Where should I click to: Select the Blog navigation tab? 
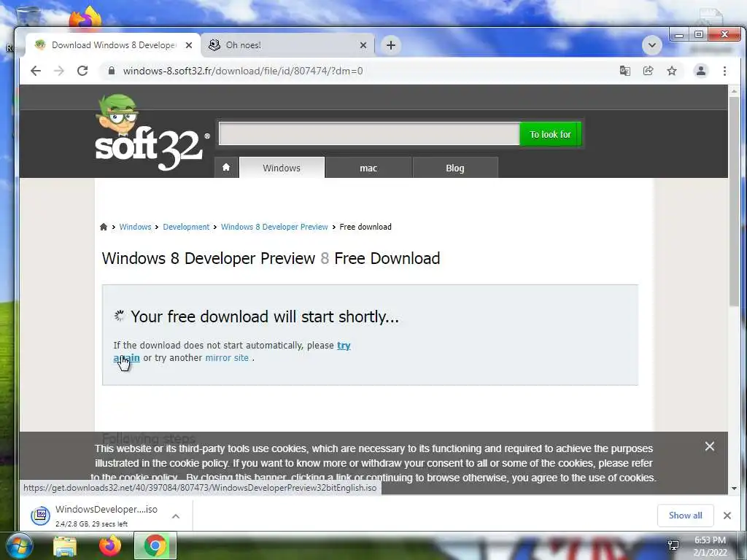455,168
